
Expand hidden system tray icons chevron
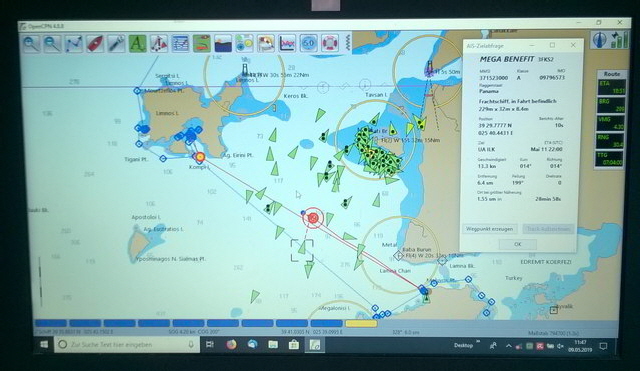(508, 346)
